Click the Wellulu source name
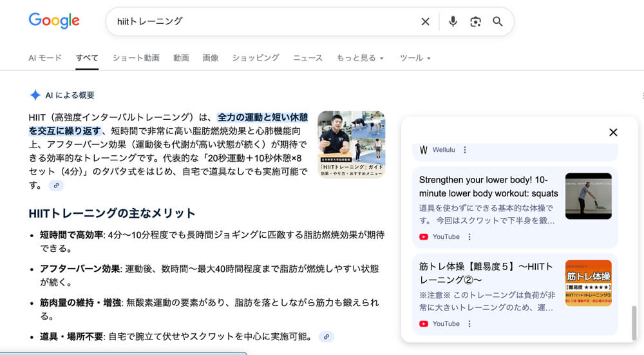Image resolution: width=644 pixels, height=355 pixels. pos(444,150)
